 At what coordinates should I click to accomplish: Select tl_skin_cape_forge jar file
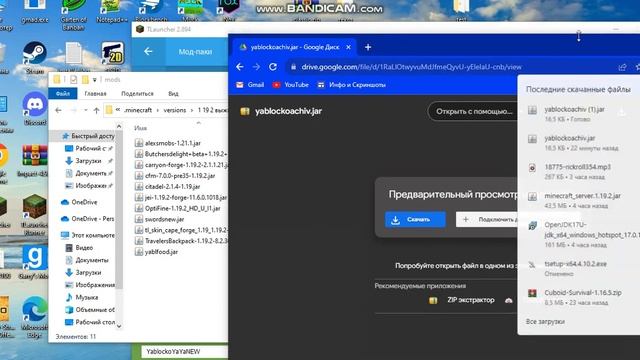pyautogui.click(x=181, y=230)
